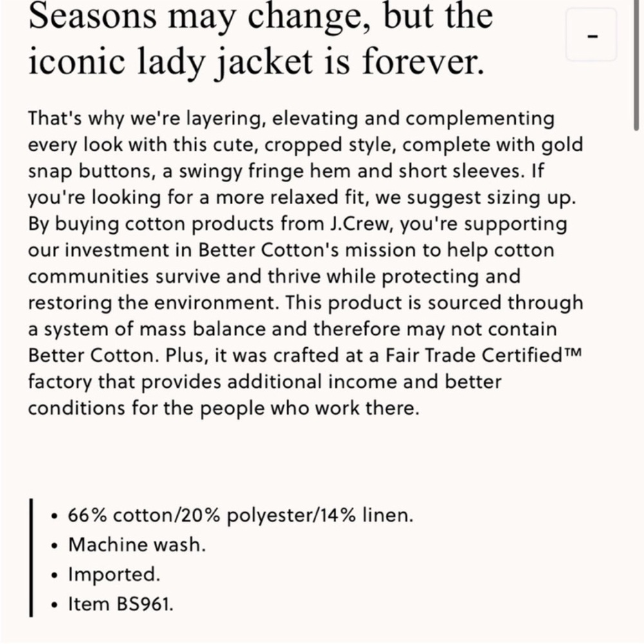Click the 'we suggest sizing up' text

pos(476,198)
